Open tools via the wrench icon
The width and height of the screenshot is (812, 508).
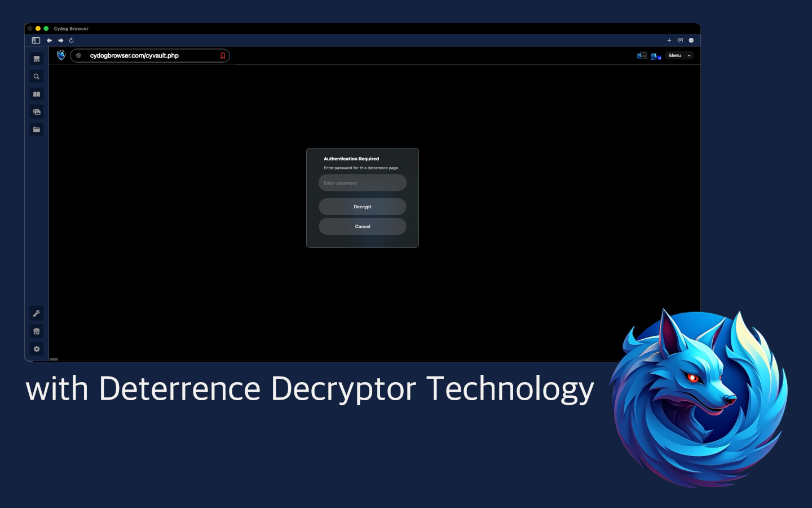37,313
